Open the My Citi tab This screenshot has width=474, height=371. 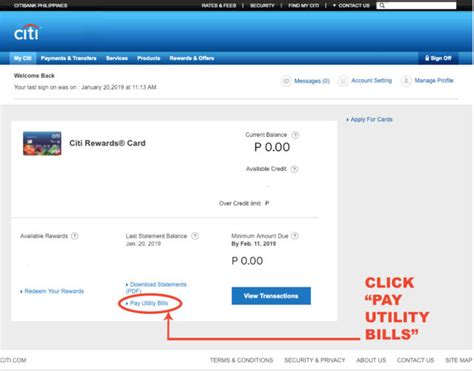(x=23, y=58)
